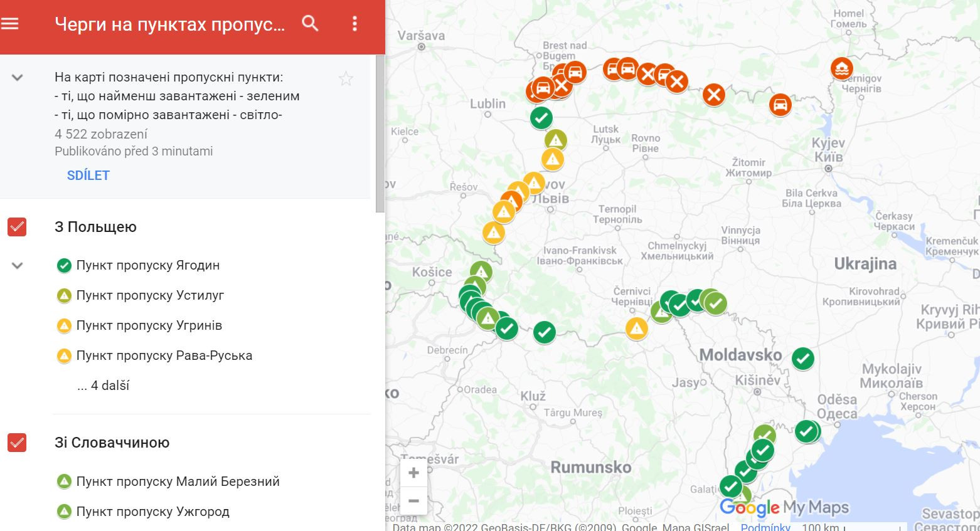Click the sidebar vertical scrollbar

[380, 134]
